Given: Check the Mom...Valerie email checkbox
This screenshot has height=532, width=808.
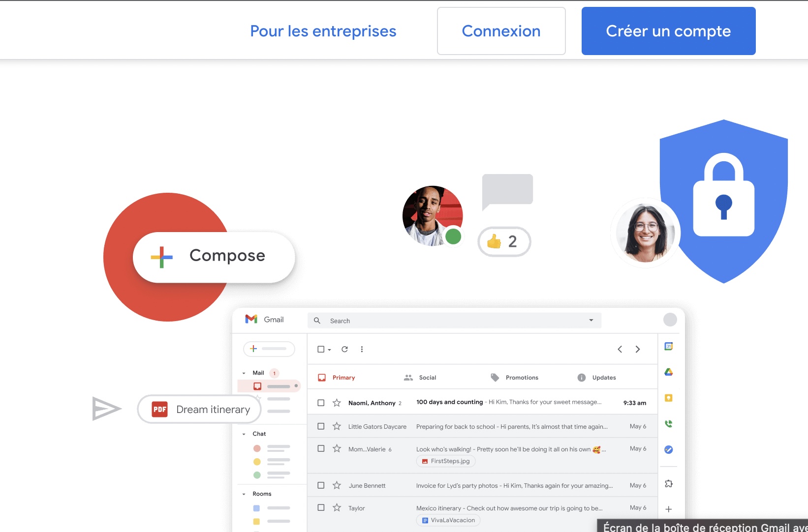Looking at the screenshot, I should point(321,448).
